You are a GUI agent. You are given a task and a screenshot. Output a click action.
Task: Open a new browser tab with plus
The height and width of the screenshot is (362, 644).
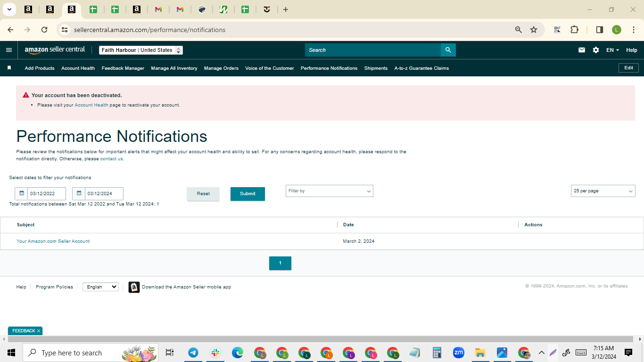click(x=286, y=9)
